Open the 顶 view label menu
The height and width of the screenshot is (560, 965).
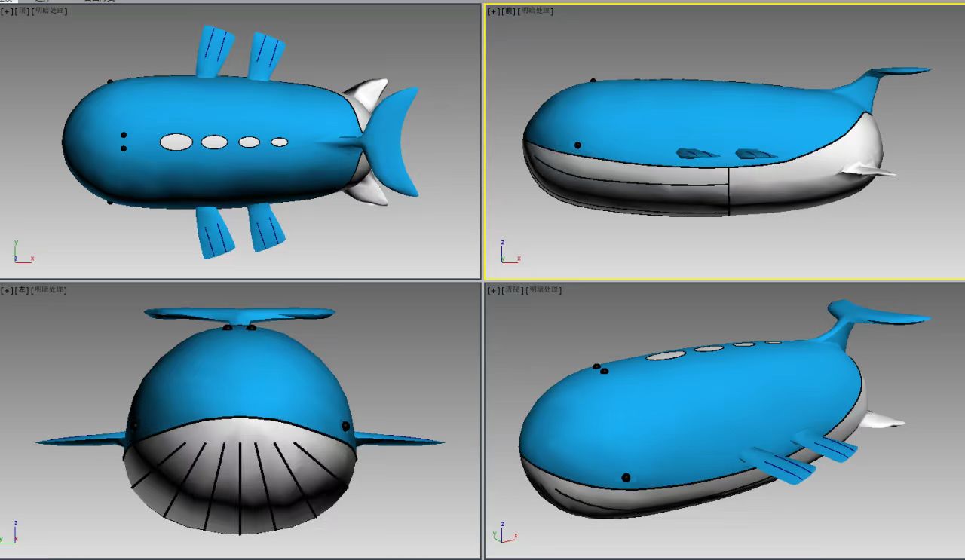pos(23,11)
